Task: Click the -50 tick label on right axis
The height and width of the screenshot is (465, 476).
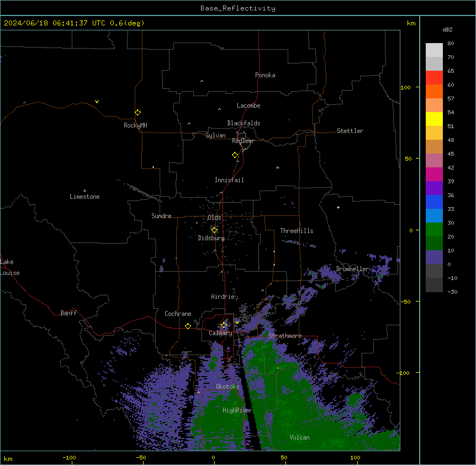Action: 405,302
